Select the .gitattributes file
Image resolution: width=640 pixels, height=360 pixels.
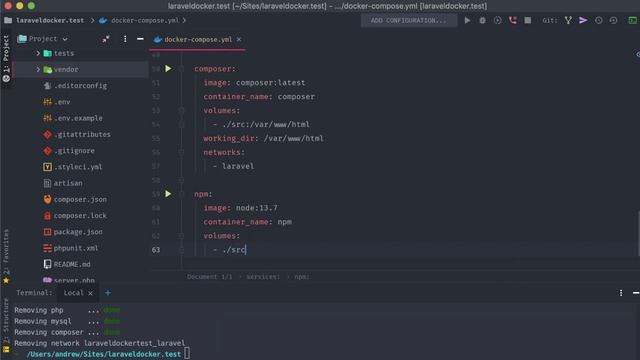click(x=82, y=134)
